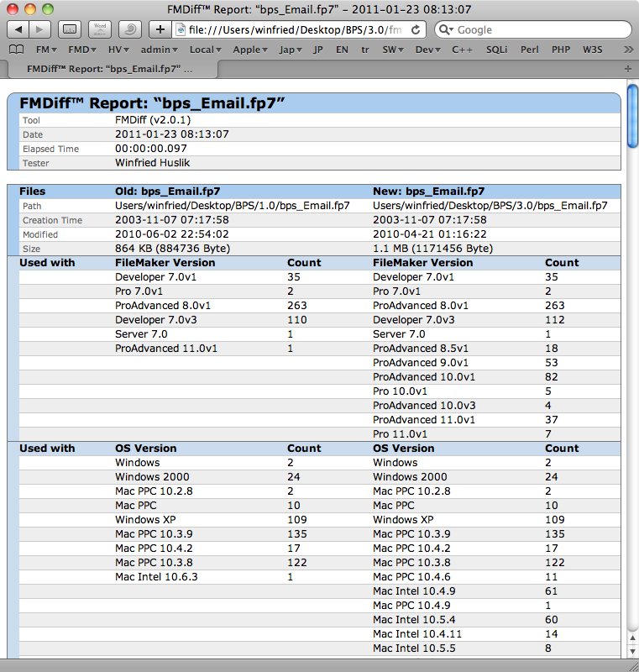Click the scrollbar up arrow
This screenshot has width=639, height=672.
[x=632, y=638]
